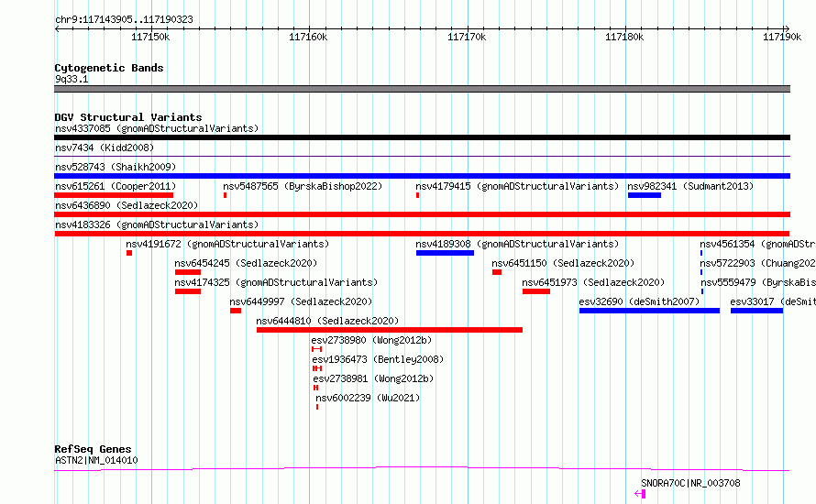Click the nsv5559479 blue tick marker

tap(702, 291)
